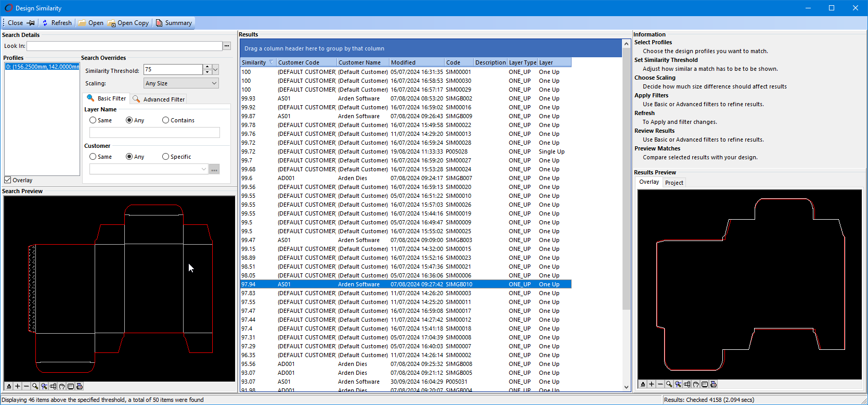The image size is (868, 405).
Task: Click the print icon in Results Preview toolbar
Action: click(714, 384)
